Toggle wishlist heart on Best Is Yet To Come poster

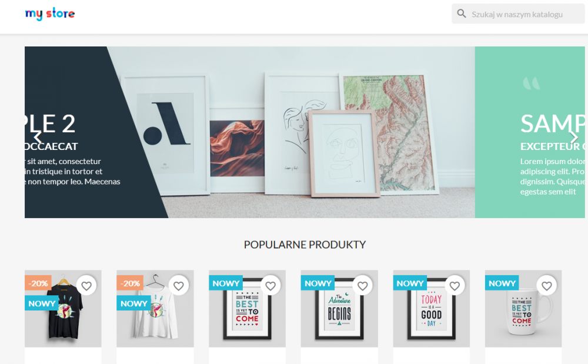(270, 286)
